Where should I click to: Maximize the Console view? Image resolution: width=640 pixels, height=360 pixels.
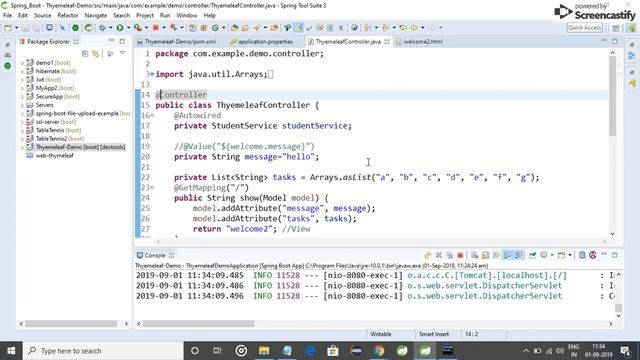pyautogui.click(x=615, y=255)
